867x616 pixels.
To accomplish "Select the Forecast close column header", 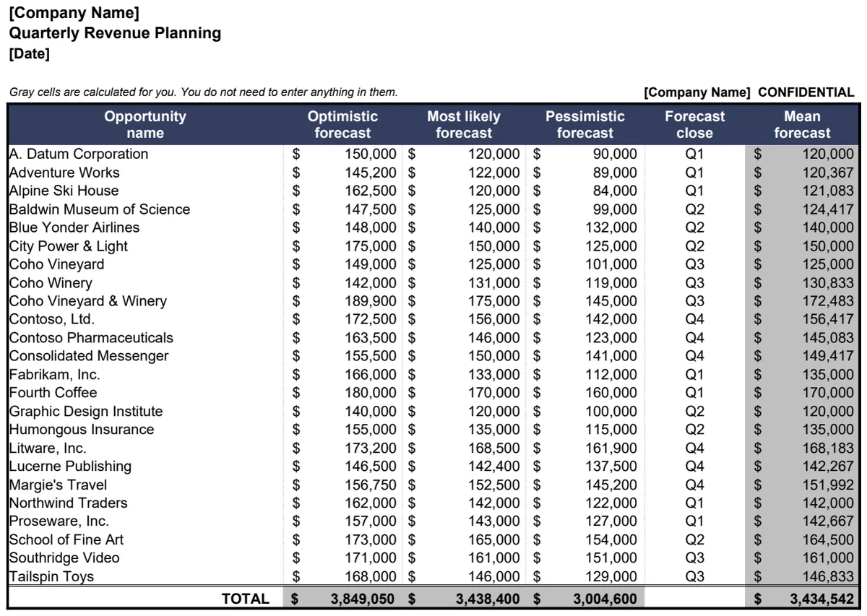I will [694, 124].
